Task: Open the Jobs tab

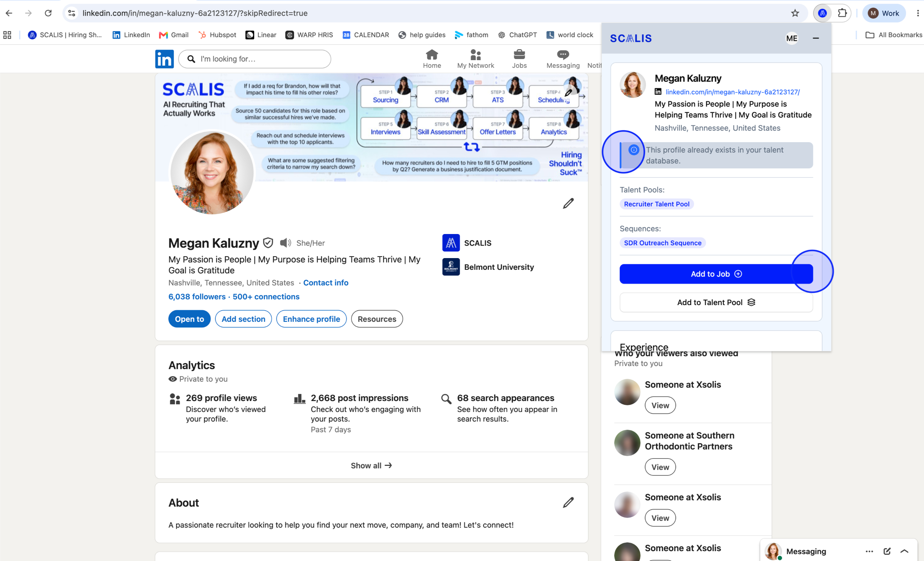Action: tap(519, 59)
